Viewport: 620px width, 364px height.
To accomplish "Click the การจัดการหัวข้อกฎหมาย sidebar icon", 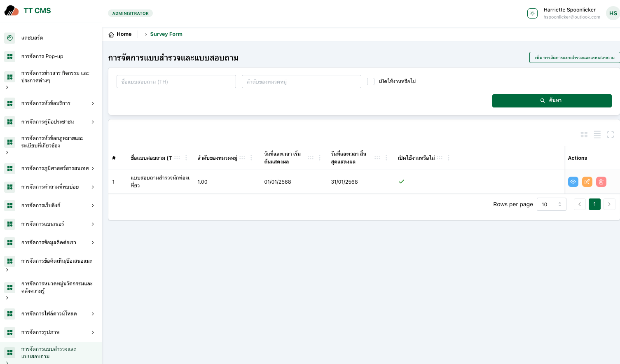I will click(x=10, y=142).
